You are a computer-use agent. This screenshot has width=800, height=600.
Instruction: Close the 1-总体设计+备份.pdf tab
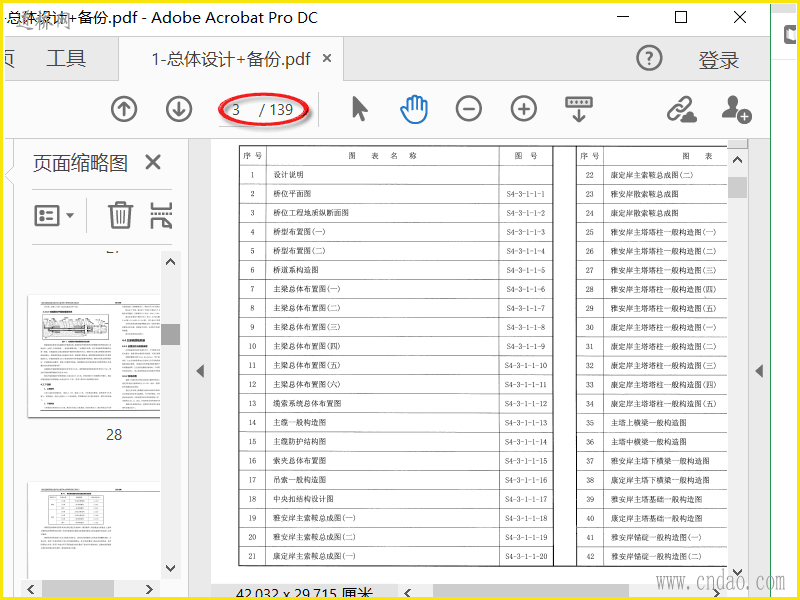tap(327, 59)
